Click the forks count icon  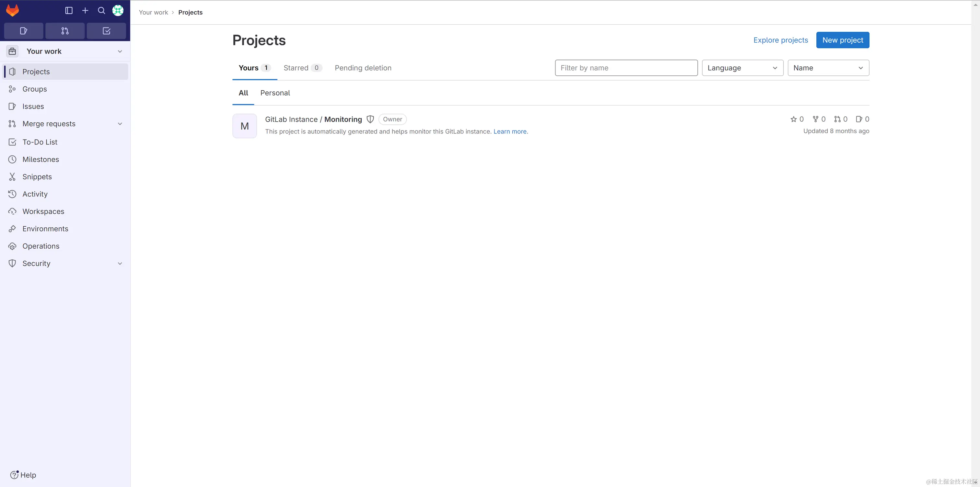pos(815,119)
